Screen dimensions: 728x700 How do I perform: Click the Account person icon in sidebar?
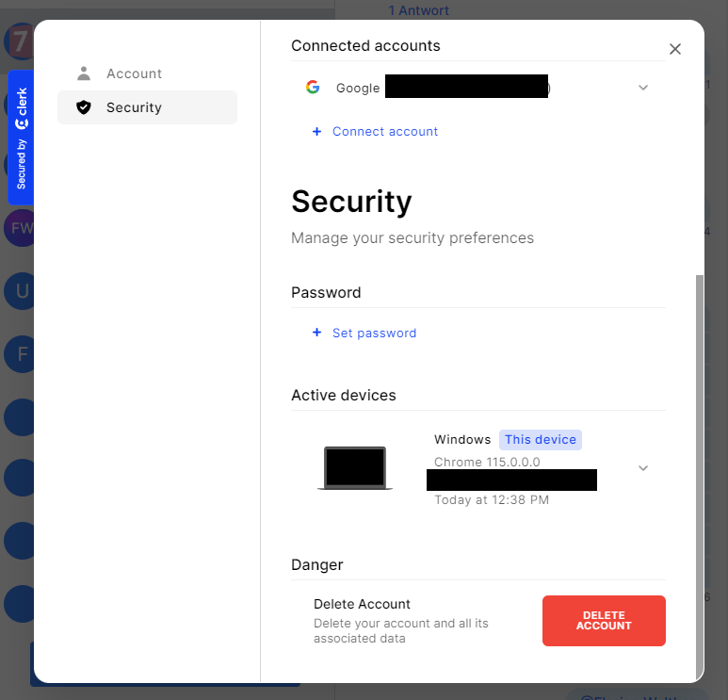tap(84, 73)
